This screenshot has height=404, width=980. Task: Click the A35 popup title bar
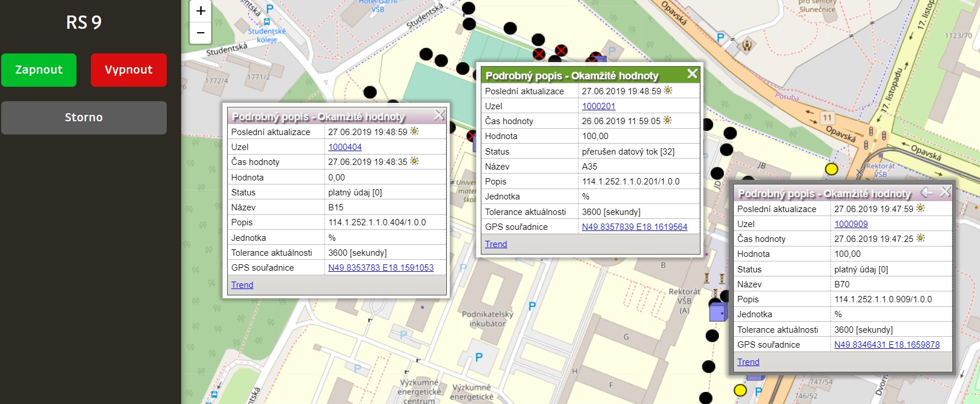pos(591,75)
